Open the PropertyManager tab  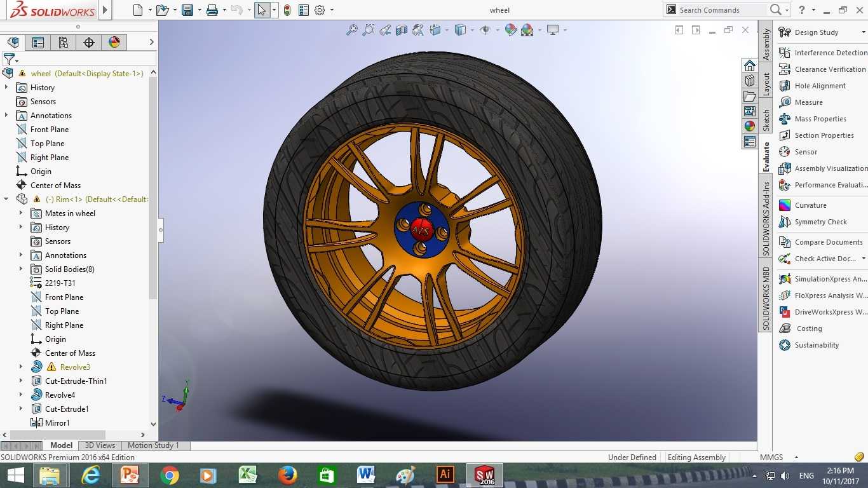(38, 43)
